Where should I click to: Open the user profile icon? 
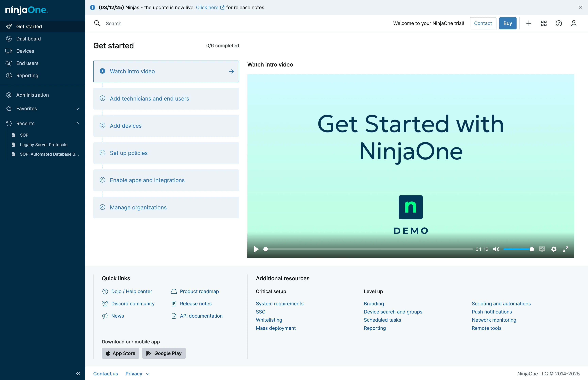574,23
